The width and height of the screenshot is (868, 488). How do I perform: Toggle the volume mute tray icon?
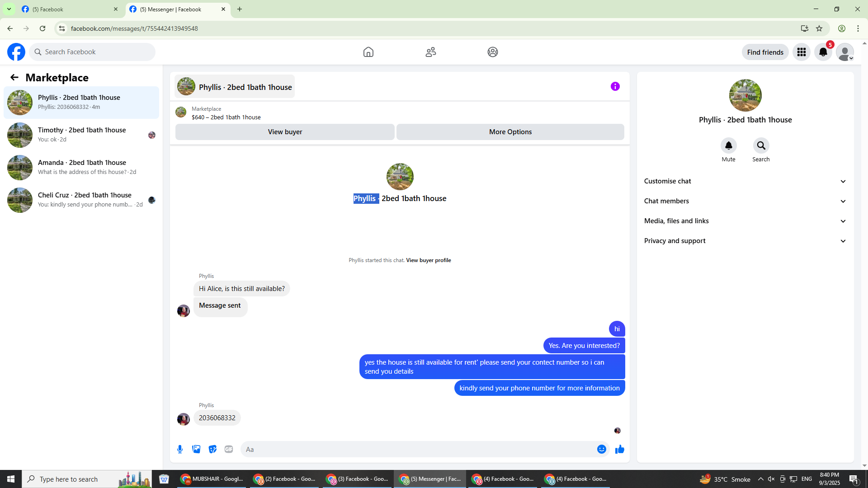(771, 479)
